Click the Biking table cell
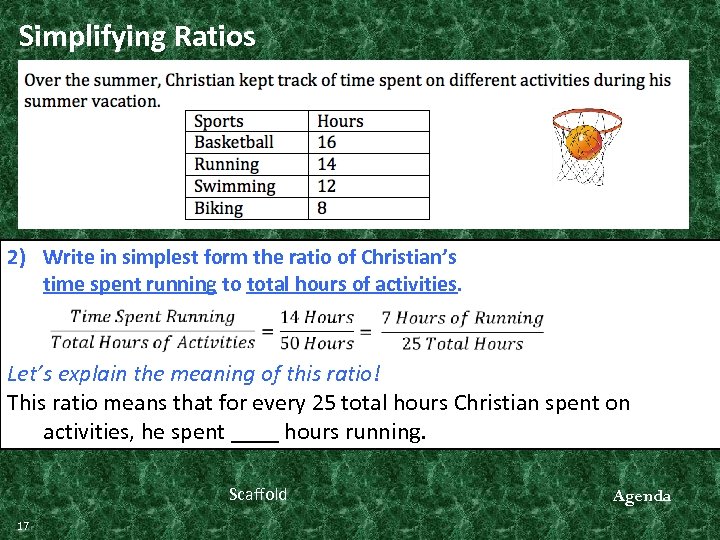The height and width of the screenshot is (540, 720). tap(247, 208)
